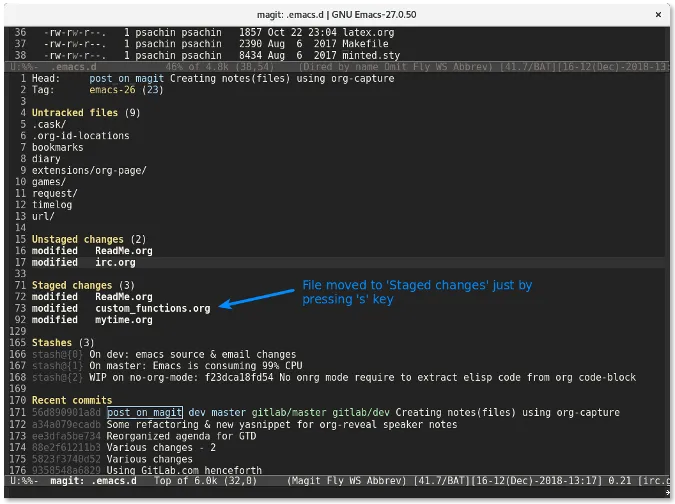The image size is (675, 504).
Task: Collapse the Unstaged changes section header
Action: click(78, 240)
